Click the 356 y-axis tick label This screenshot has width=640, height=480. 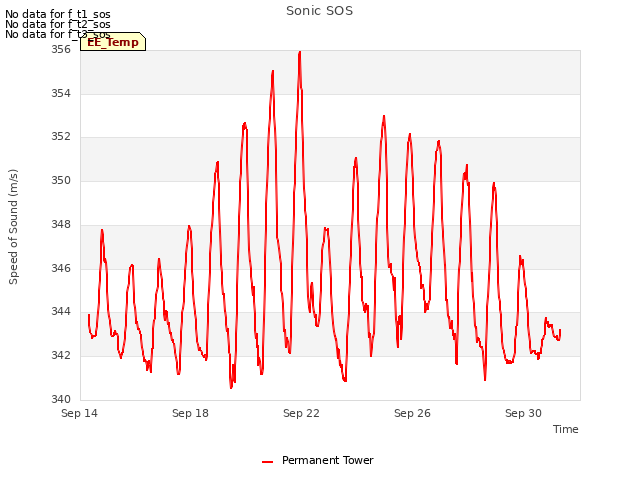click(61, 49)
